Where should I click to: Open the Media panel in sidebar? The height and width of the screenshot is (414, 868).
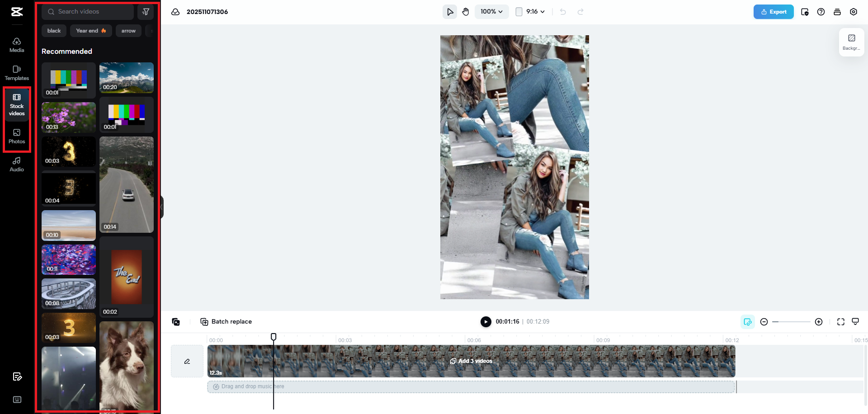click(17, 44)
